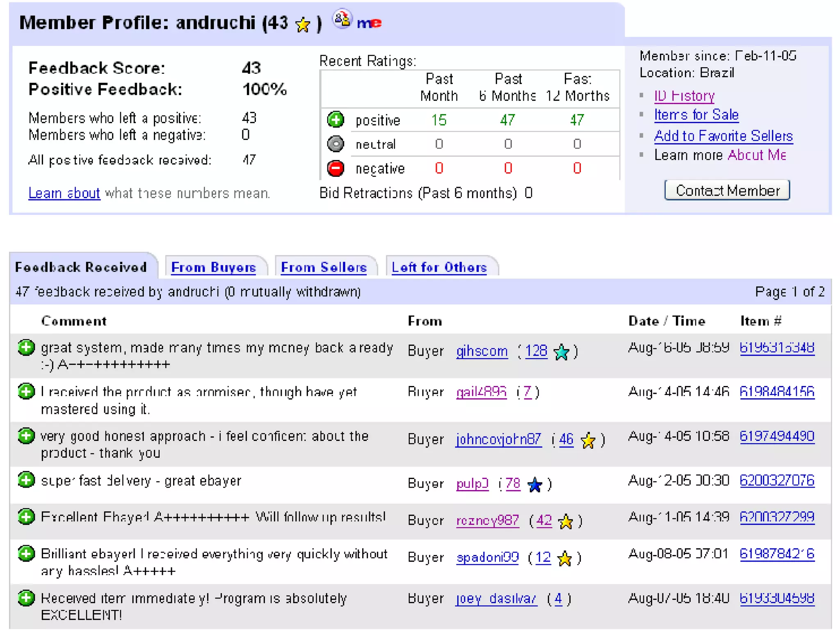
Task: Click yellow star beside johncovjohn87's score
Action: coord(588,441)
